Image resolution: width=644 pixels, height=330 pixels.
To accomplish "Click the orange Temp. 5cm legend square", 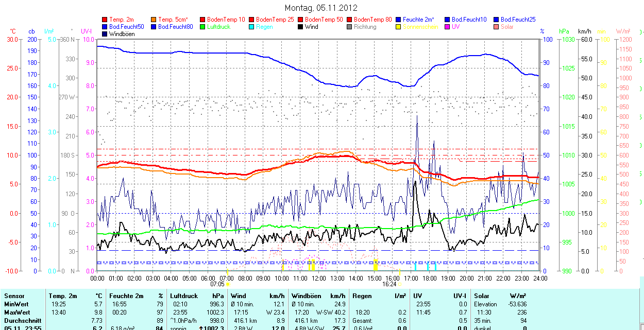I will (x=154, y=20).
